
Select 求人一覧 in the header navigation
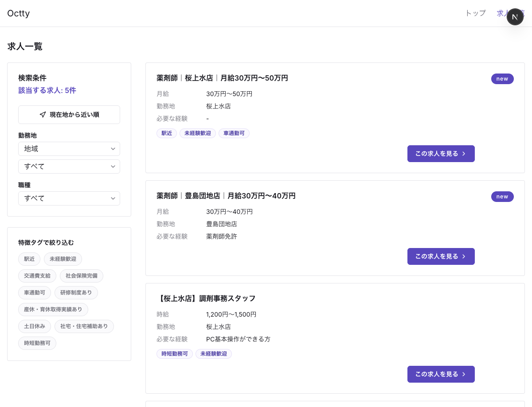tap(510, 13)
